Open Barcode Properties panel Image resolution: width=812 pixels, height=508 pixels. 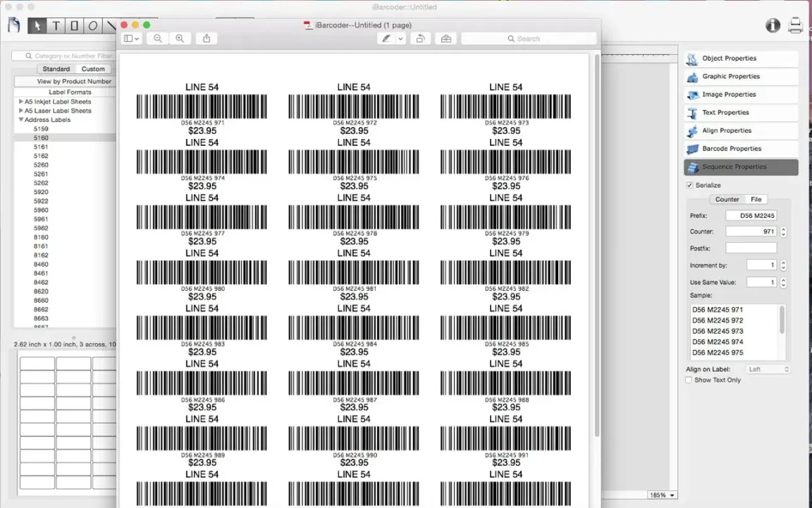(741, 149)
